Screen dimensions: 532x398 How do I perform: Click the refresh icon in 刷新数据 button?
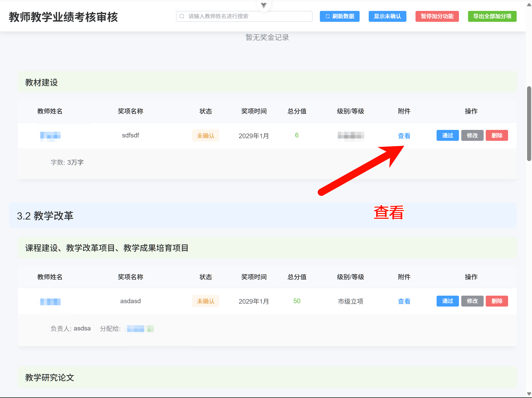[328, 16]
